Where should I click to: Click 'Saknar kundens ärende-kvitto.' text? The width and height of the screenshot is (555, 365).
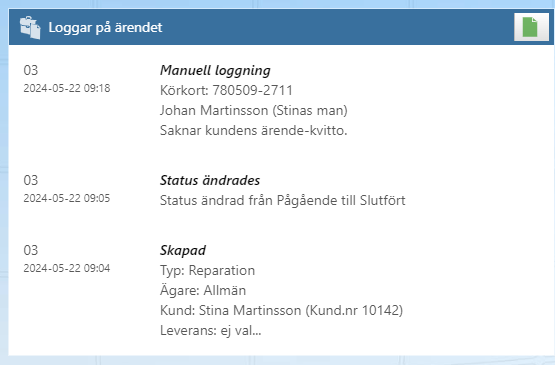tap(253, 131)
